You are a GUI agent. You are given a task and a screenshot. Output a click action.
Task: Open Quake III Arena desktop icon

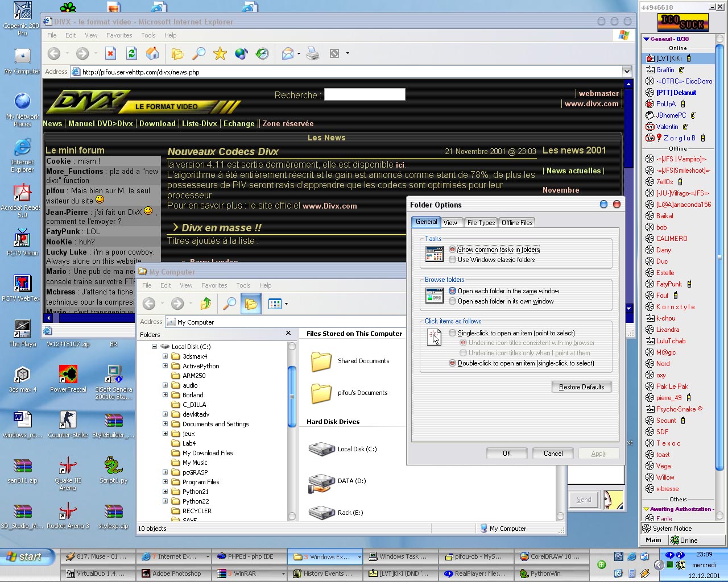pyautogui.click(x=68, y=465)
